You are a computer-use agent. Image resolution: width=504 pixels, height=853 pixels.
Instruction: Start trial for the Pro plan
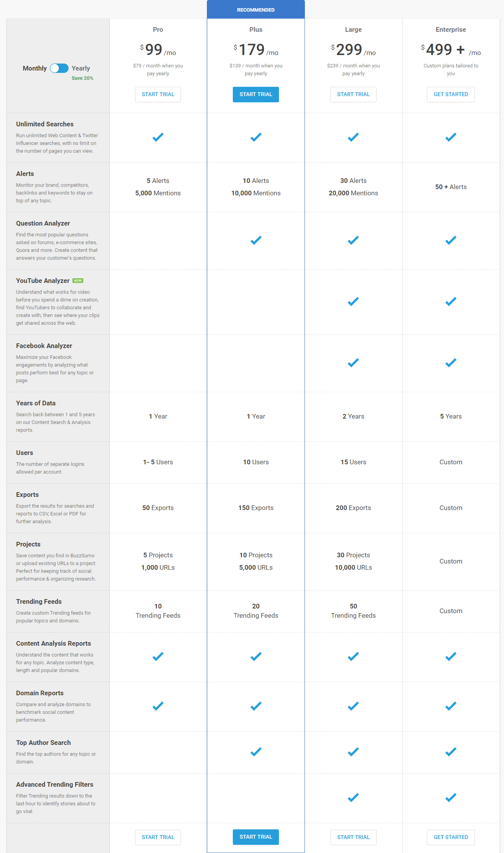tap(158, 94)
